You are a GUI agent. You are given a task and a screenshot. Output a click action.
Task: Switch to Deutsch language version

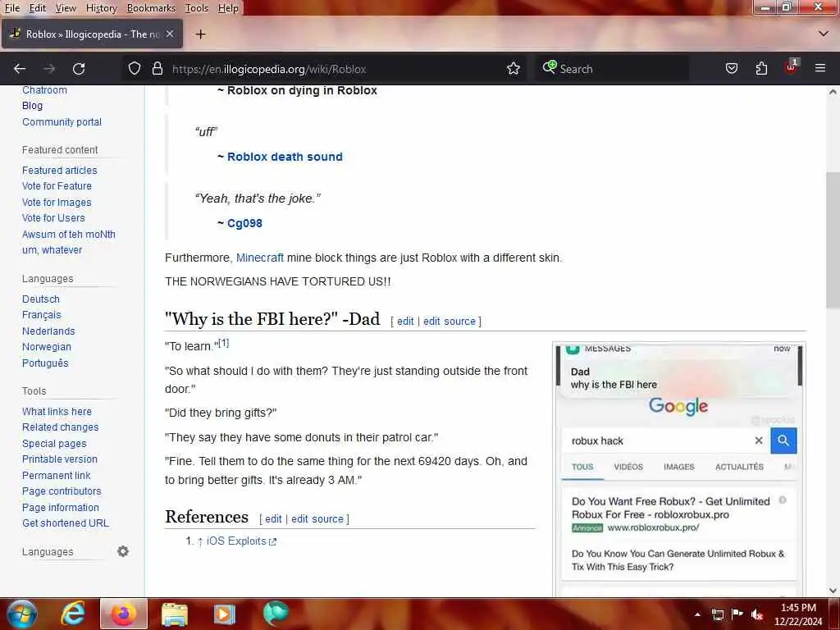click(41, 299)
